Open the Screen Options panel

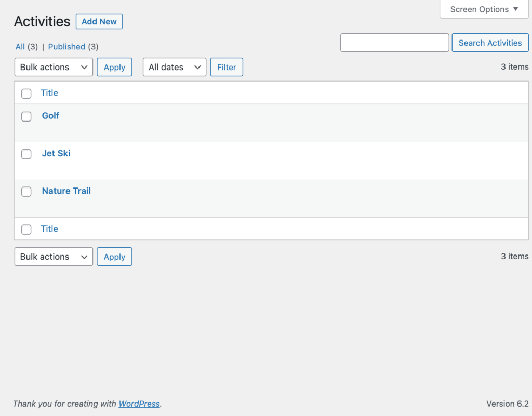point(483,9)
